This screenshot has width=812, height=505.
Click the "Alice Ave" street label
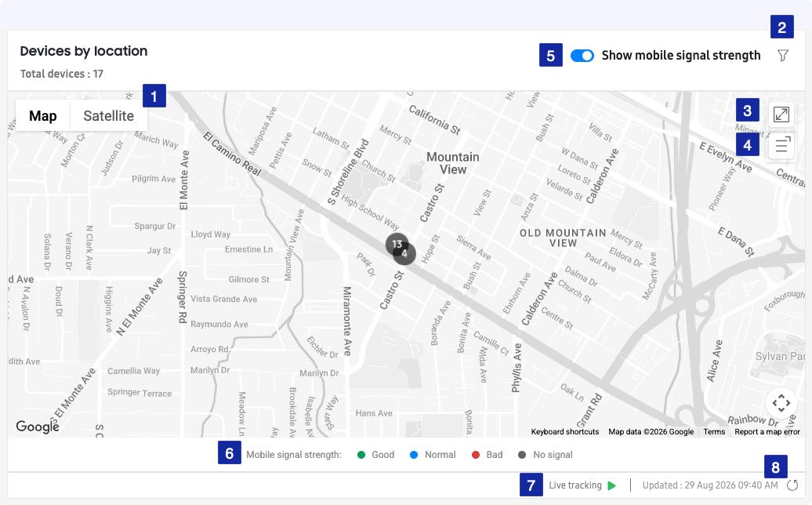[715, 361]
